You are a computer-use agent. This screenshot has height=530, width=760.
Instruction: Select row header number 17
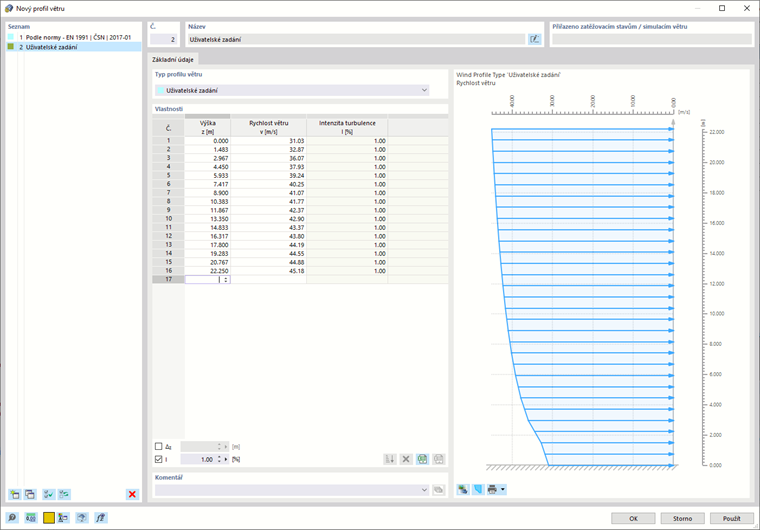pos(168,279)
